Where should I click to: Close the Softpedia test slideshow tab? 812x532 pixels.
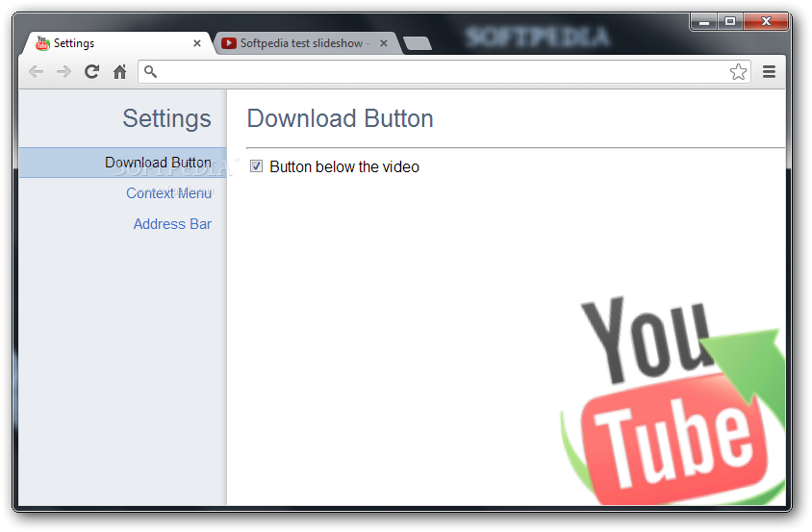click(x=384, y=43)
